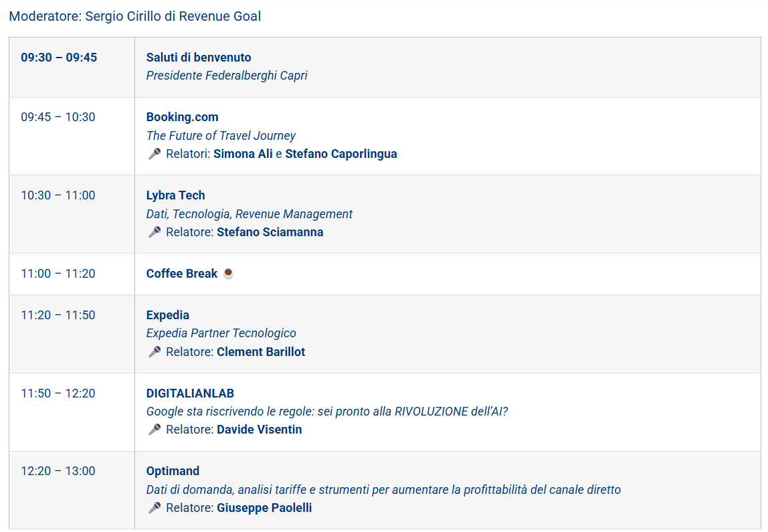Select The Future of Travel Journey subtitle
768x532 pixels.
point(221,136)
